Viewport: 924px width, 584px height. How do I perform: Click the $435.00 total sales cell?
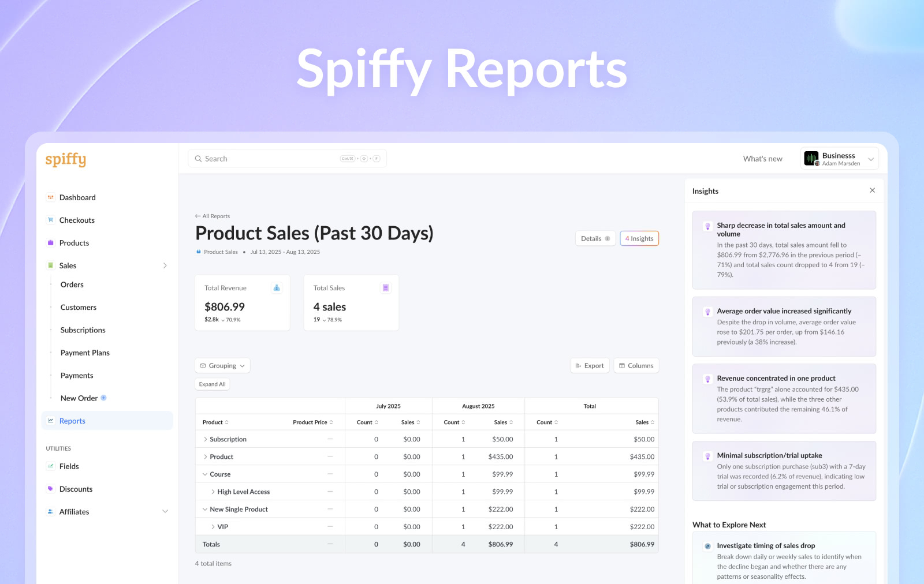(x=642, y=457)
